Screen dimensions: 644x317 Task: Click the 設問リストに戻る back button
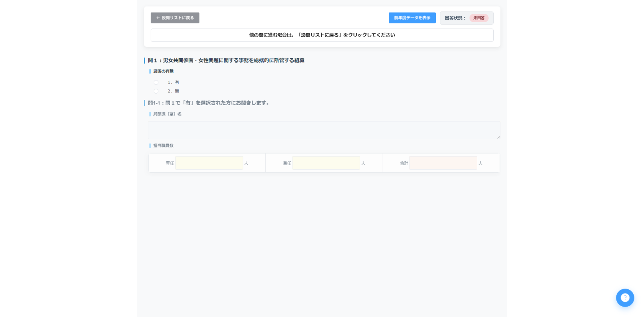coord(175,18)
